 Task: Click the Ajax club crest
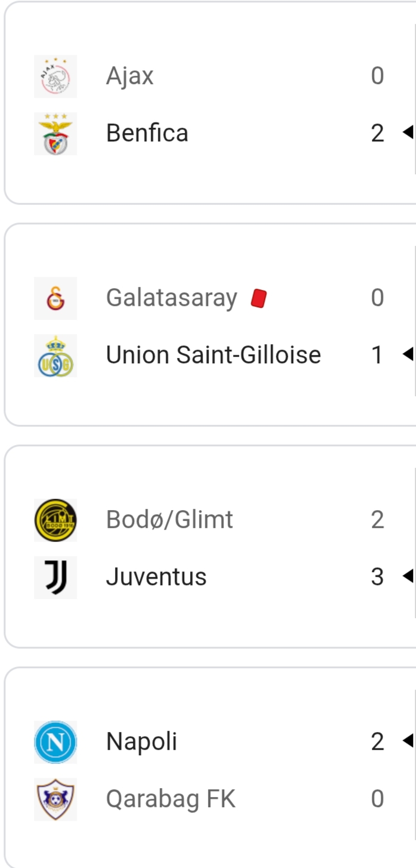pos(55,76)
